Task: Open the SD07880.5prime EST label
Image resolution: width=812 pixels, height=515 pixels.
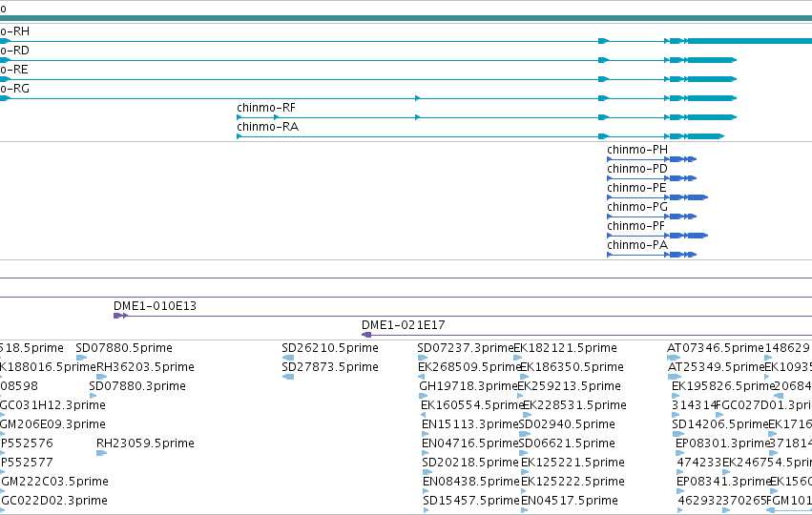Action: point(124,348)
